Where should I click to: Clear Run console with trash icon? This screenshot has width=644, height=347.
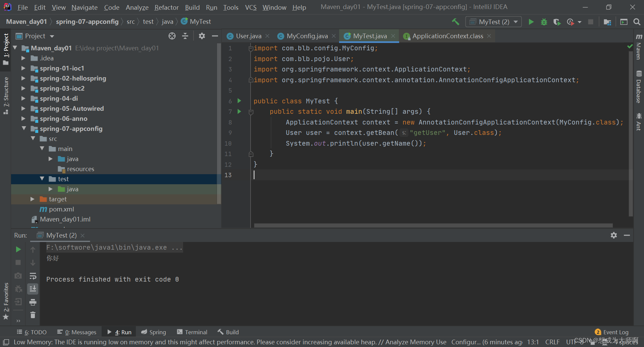tap(33, 315)
